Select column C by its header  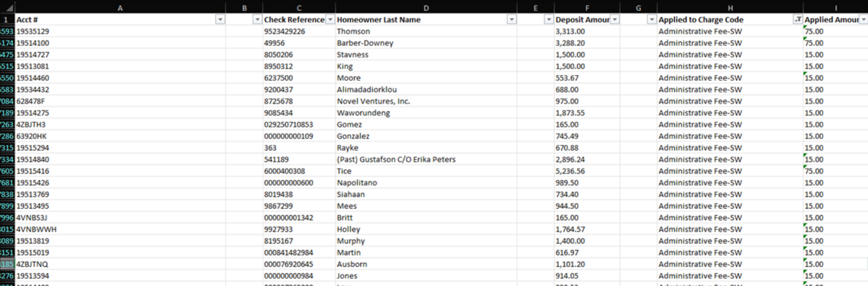[x=299, y=8]
